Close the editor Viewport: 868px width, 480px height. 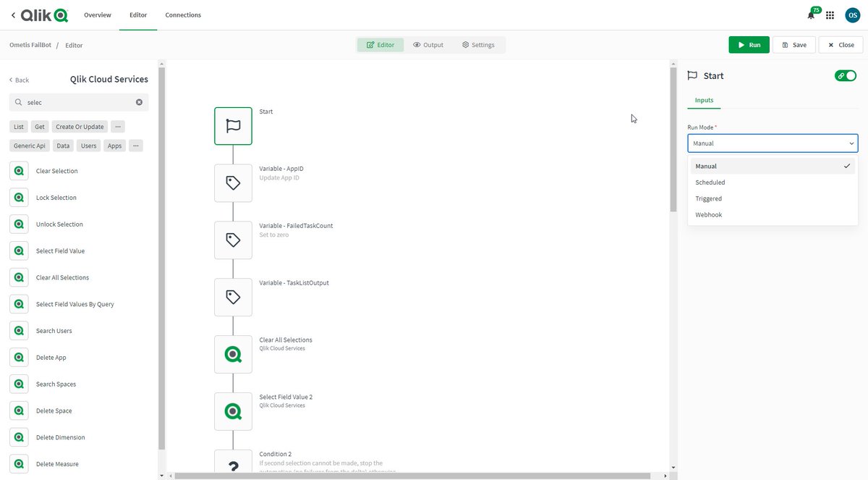[841, 45]
